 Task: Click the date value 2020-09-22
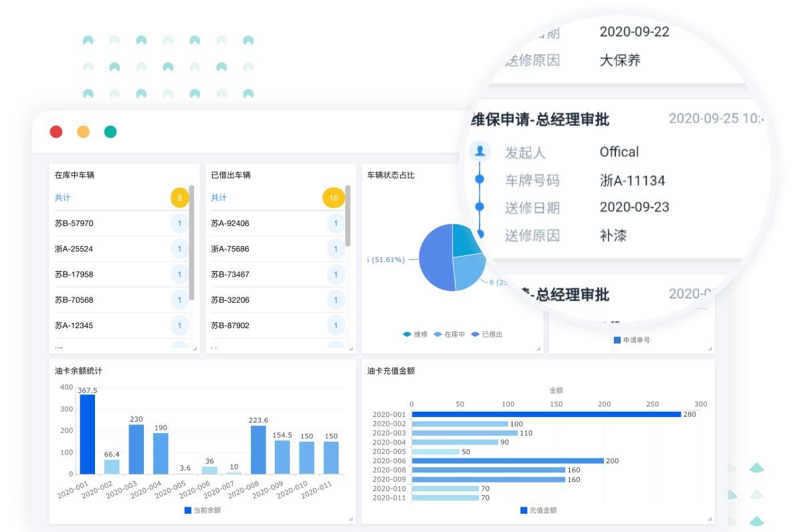click(x=634, y=31)
